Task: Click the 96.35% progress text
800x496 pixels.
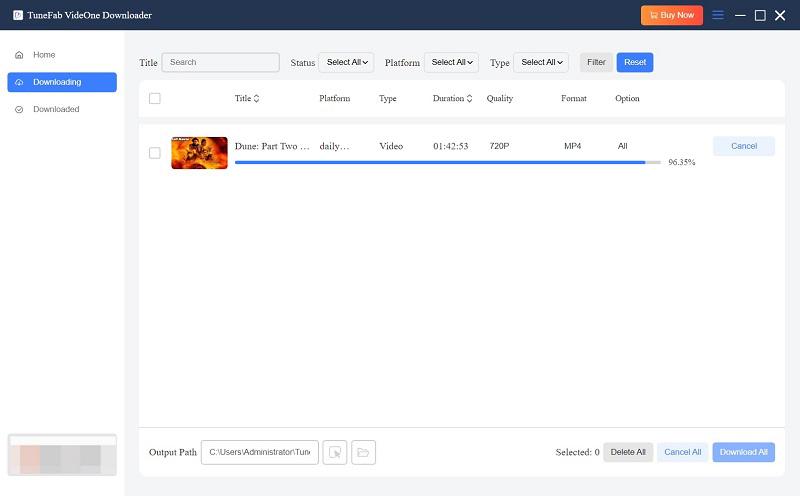Action: [682, 162]
